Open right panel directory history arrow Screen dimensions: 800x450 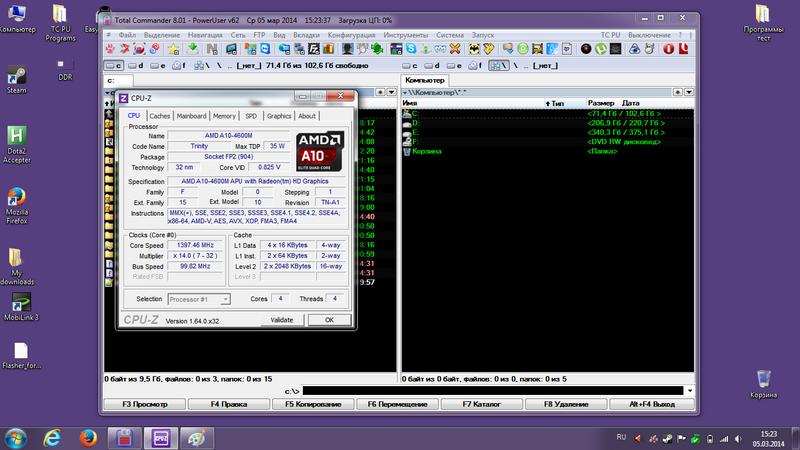(x=689, y=92)
